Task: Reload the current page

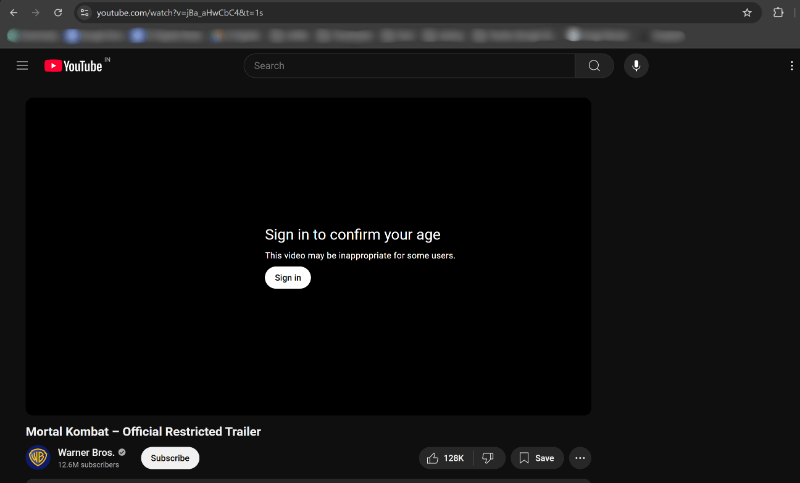Action: (x=58, y=13)
